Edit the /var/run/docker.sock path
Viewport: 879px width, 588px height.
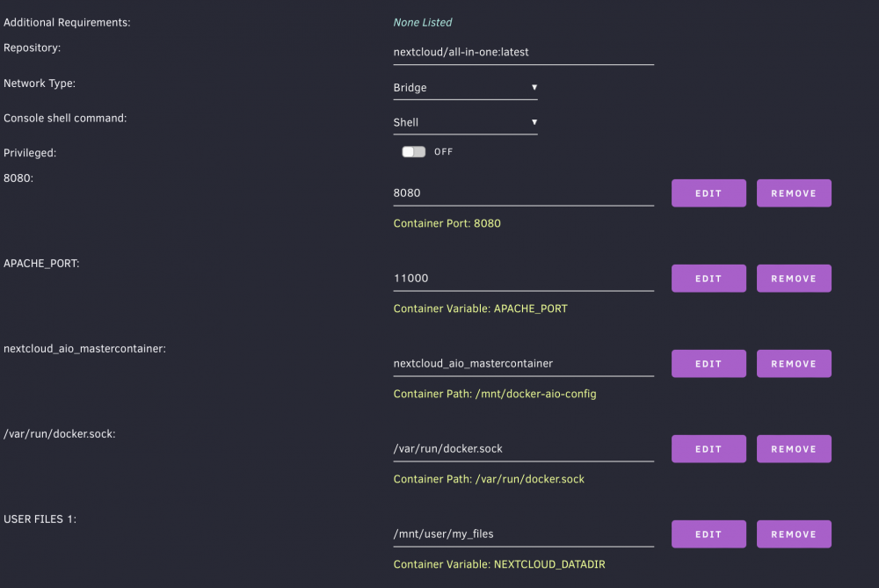click(x=708, y=449)
